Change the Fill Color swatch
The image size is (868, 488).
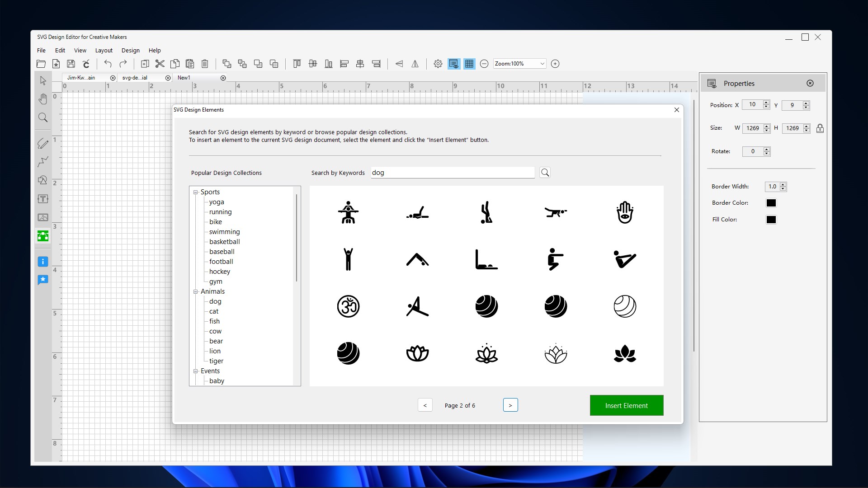(771, 220)
